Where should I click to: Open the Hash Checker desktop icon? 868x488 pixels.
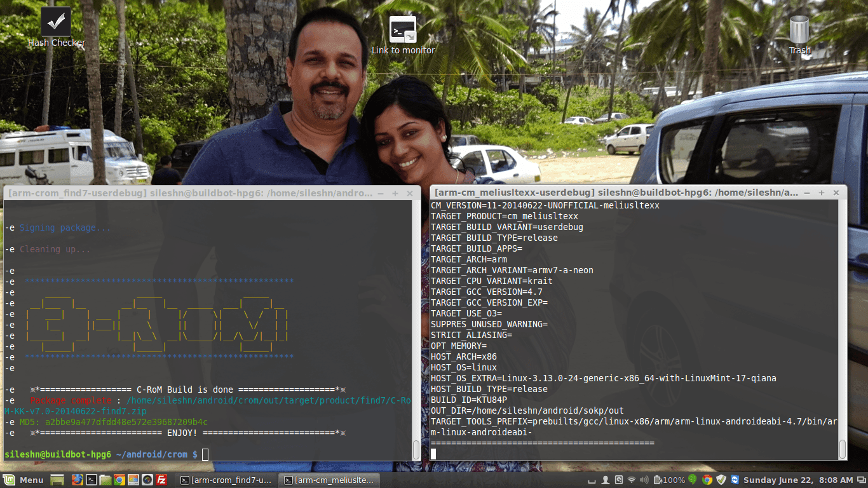click(56, 27)
